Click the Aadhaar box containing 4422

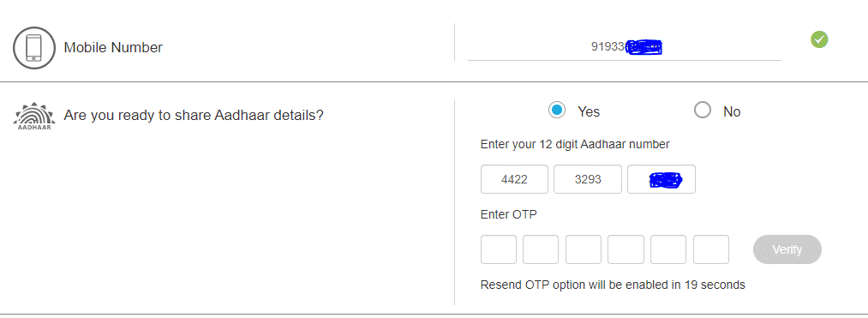coord(514,179)
